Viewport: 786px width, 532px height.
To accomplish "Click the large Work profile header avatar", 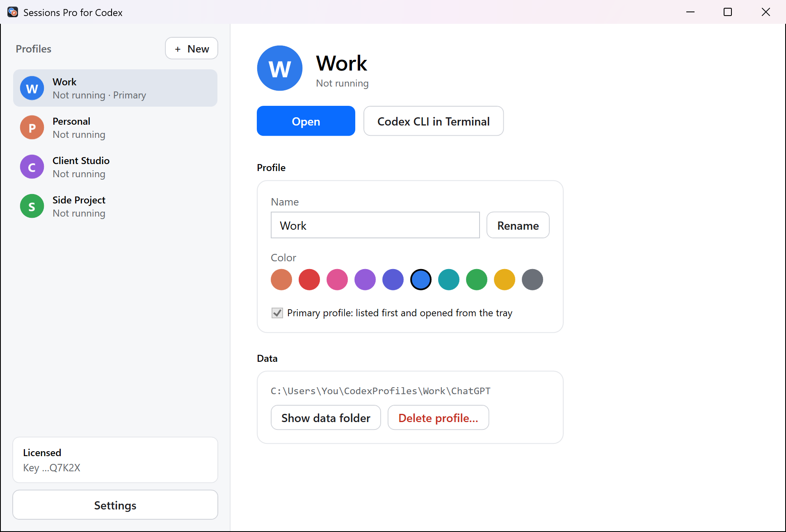I will tap(280, 68).
